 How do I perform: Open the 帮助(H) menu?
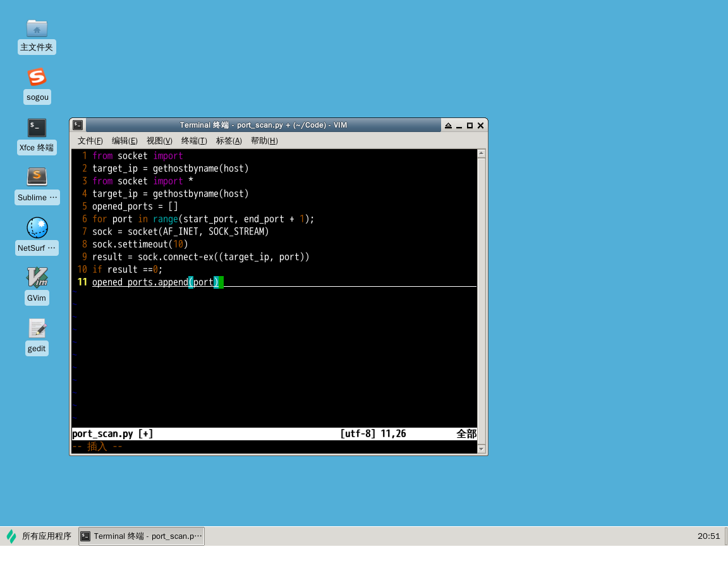point(264,141)
